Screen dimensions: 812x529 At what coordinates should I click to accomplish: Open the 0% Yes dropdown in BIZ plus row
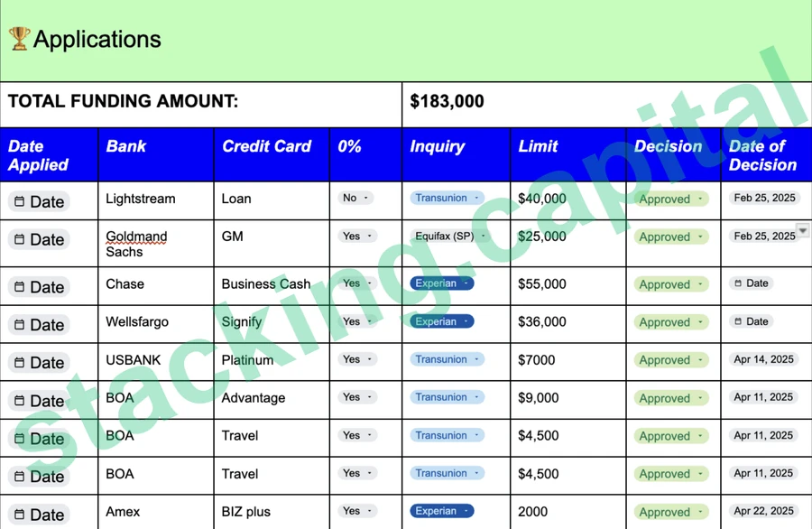(x=356, y=511)
